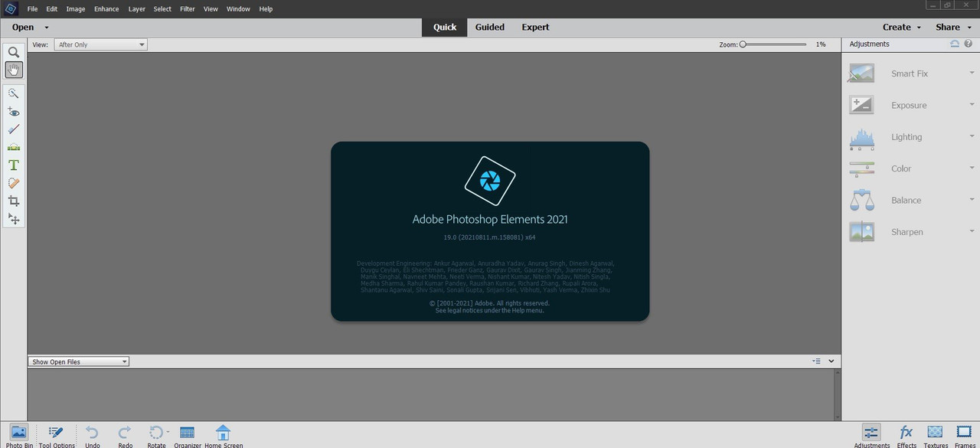Open the Enhance menu
The height and width of the screenshot is (448, 980).
106,9
